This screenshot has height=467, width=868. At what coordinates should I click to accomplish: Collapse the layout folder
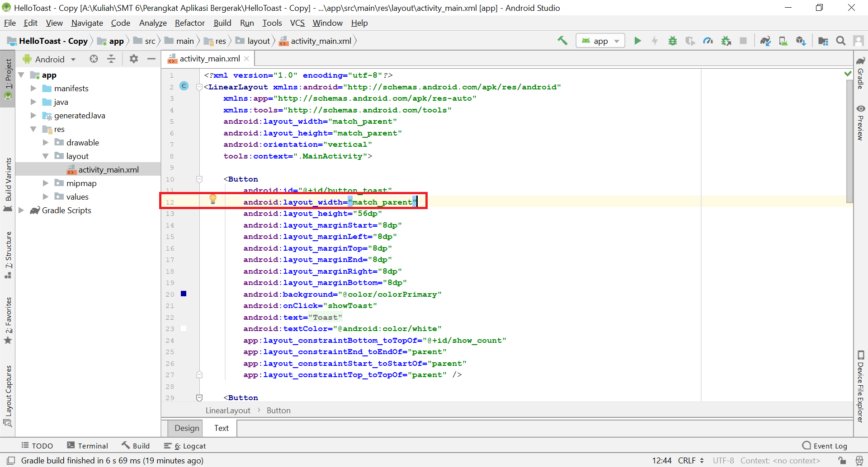(x=45, y=156)
